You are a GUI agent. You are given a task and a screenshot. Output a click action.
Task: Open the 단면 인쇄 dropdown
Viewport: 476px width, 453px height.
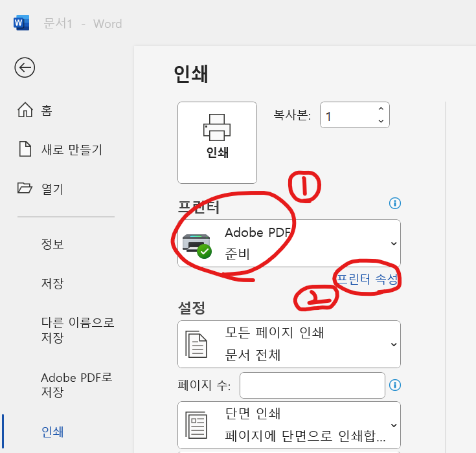point(289,425)
